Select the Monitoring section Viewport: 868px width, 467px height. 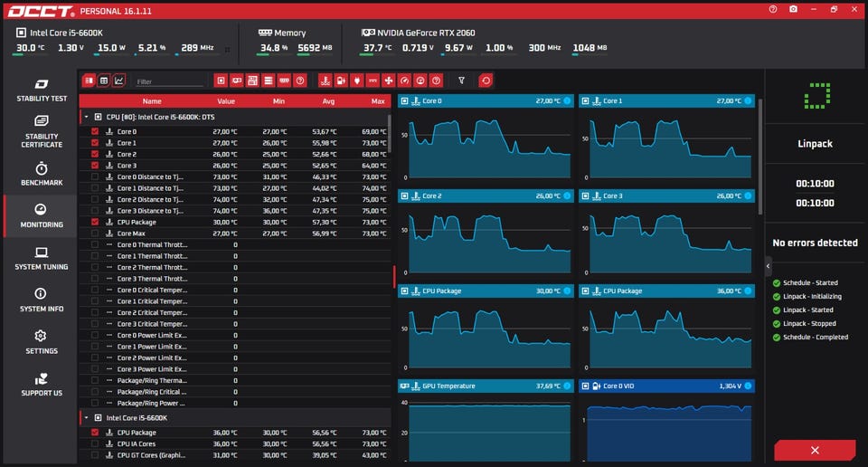[42, 216]
